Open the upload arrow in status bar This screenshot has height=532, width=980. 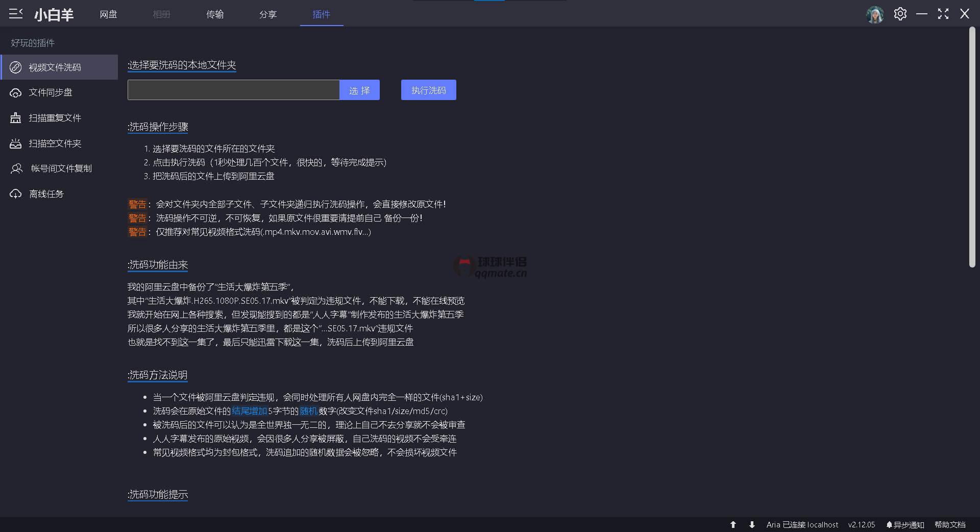[733, 524]
